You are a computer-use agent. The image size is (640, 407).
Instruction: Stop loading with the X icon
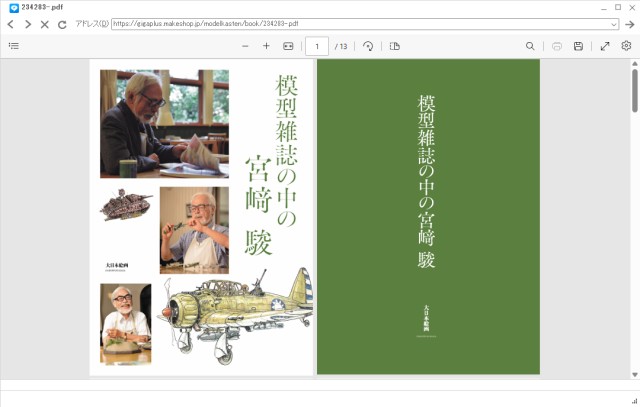point(45,24)
